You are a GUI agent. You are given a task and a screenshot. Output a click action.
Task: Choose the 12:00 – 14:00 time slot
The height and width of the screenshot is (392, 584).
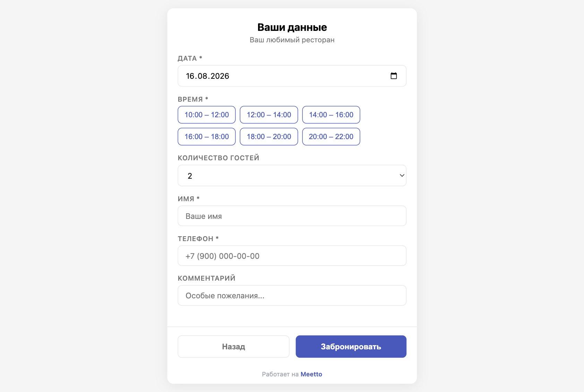269,115
